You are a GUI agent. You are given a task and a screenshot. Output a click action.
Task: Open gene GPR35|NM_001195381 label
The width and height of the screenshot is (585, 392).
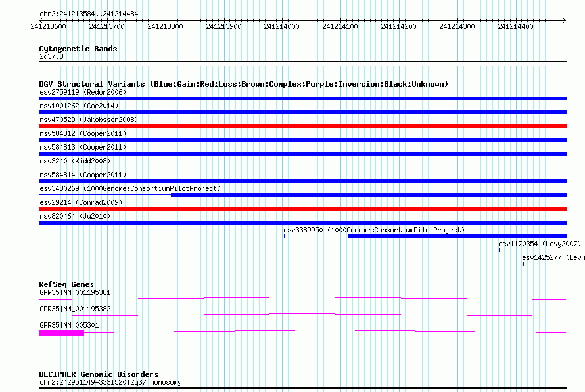point(75,292)
